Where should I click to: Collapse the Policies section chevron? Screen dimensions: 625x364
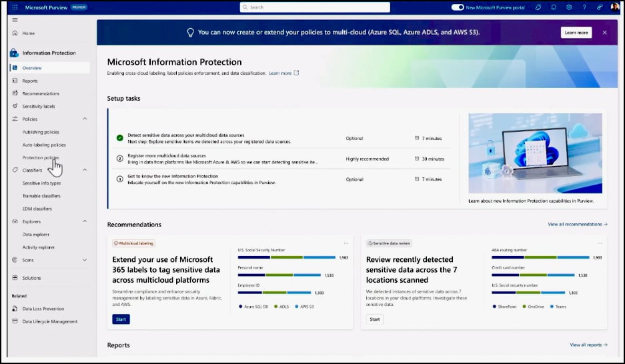coord(85,119)
